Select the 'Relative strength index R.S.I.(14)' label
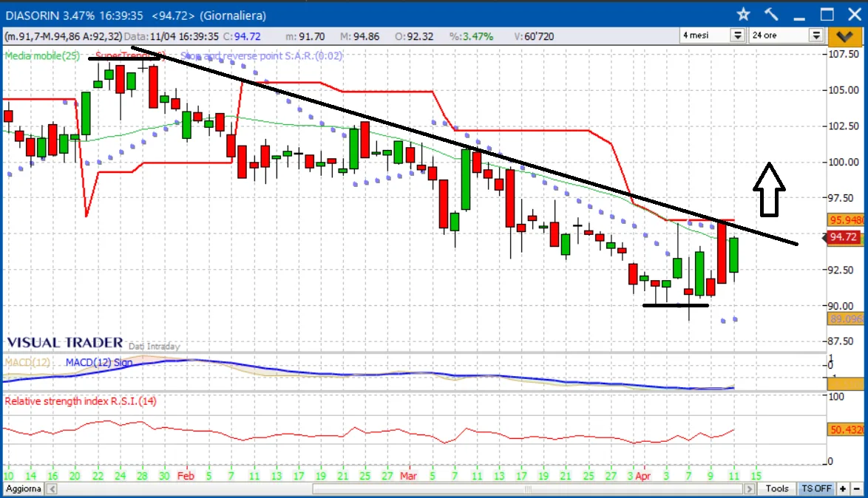This screenshot has height=498, width=868. tap(81, 401)
